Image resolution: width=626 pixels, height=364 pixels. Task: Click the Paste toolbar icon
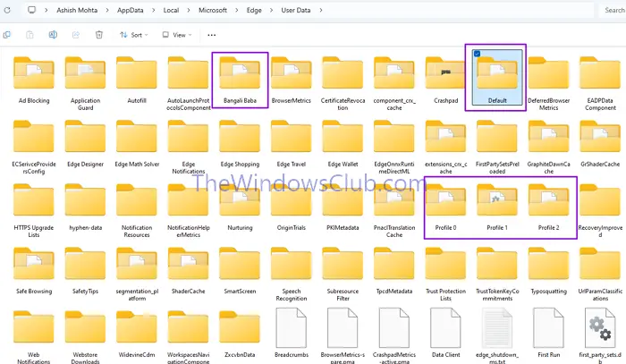pos(30,35)
